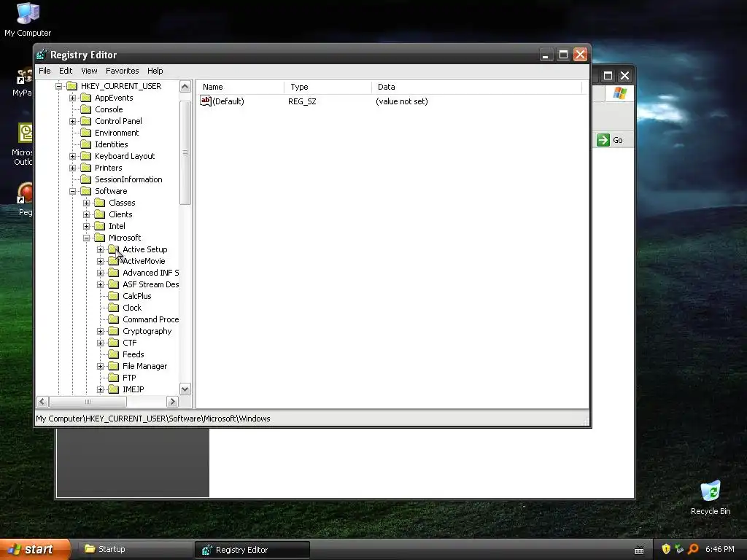Click the Classes folder icon
Viewport: 747px width, 560px height.
point(99,203)
